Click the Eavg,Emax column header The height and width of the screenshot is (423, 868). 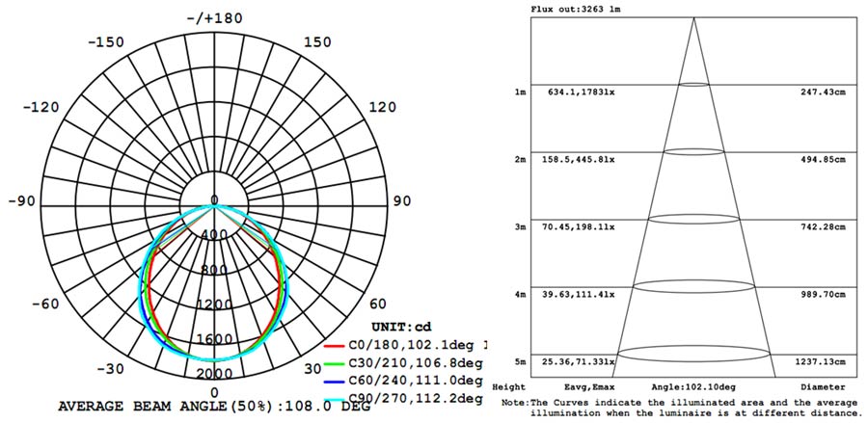coord(577,386)
